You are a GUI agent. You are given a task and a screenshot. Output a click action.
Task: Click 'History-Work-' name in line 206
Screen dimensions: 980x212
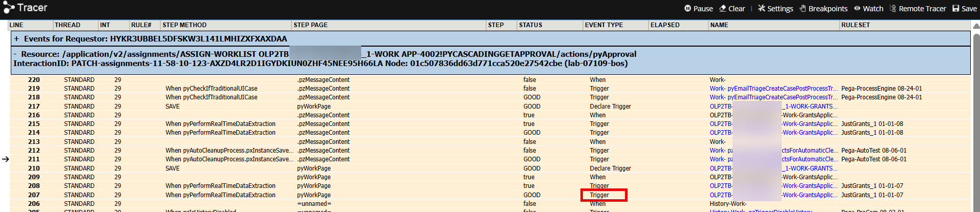(728, 204)
